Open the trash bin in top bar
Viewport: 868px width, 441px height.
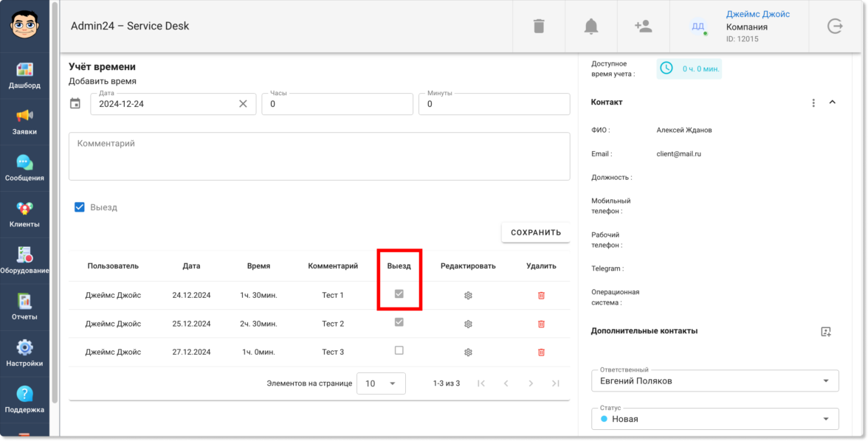tap(539, 27)
